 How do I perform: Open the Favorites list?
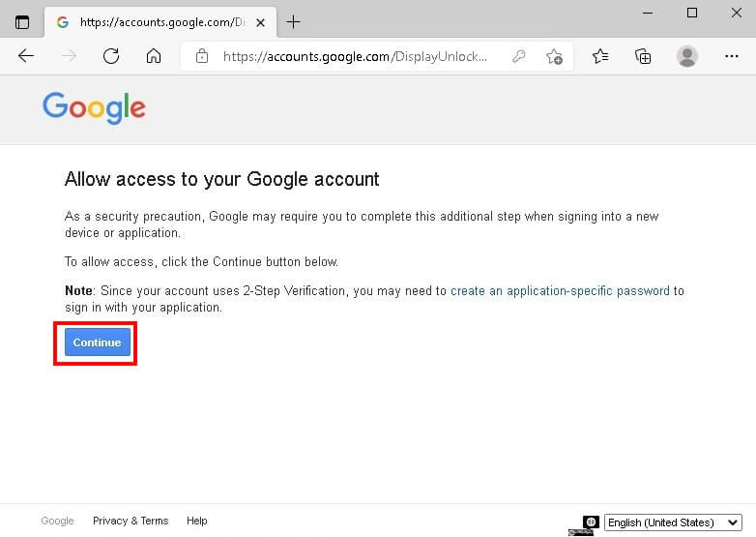click(x=600, y=56)
